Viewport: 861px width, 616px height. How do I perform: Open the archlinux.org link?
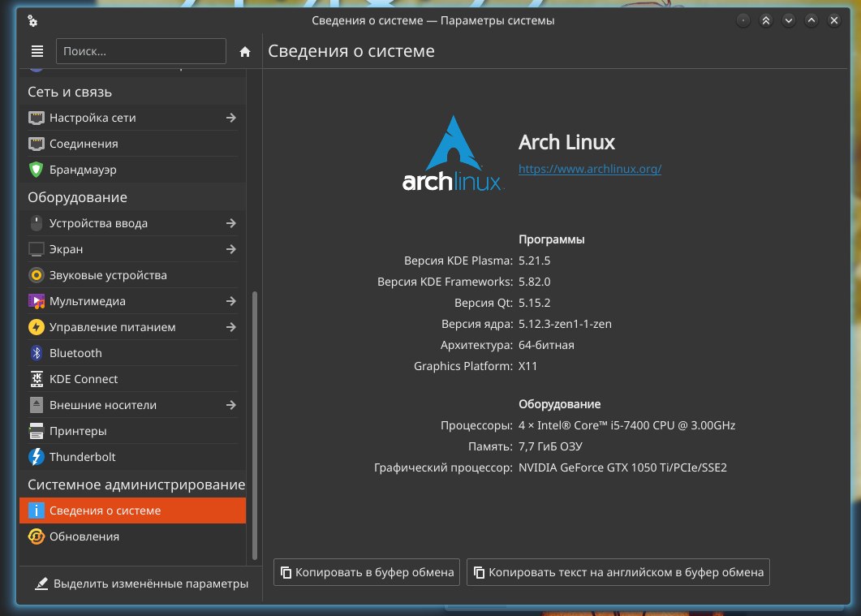click(x=590, y=169)
